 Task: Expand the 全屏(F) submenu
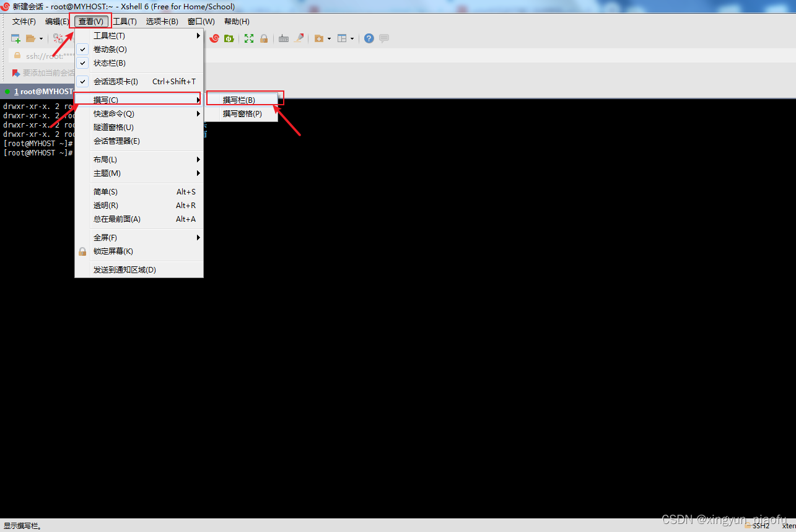(x=139, y=238)
